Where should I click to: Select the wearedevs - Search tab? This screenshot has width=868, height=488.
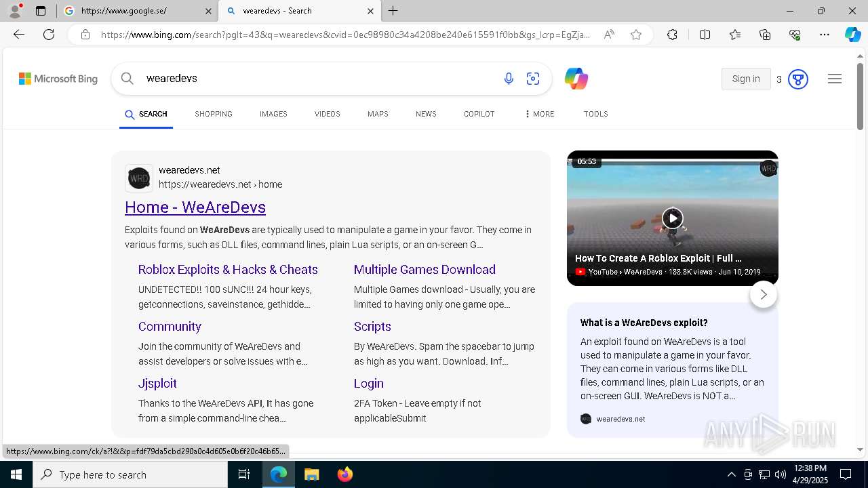(299, 11)
